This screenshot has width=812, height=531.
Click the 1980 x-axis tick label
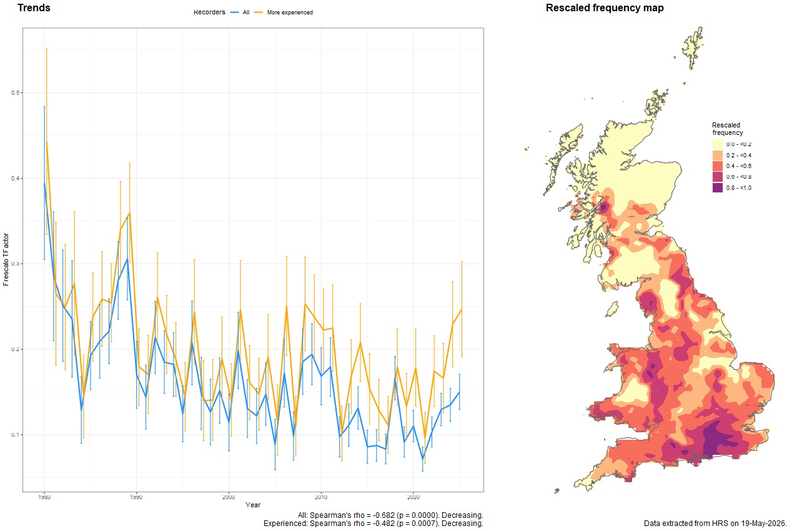click(44, 497)
